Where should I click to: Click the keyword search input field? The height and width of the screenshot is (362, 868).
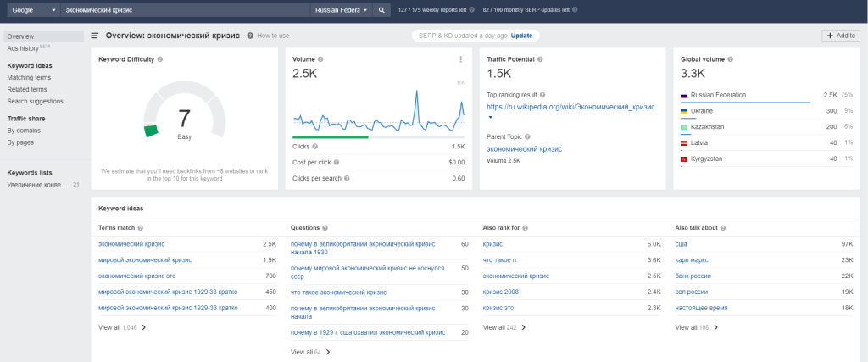point(185,10)
